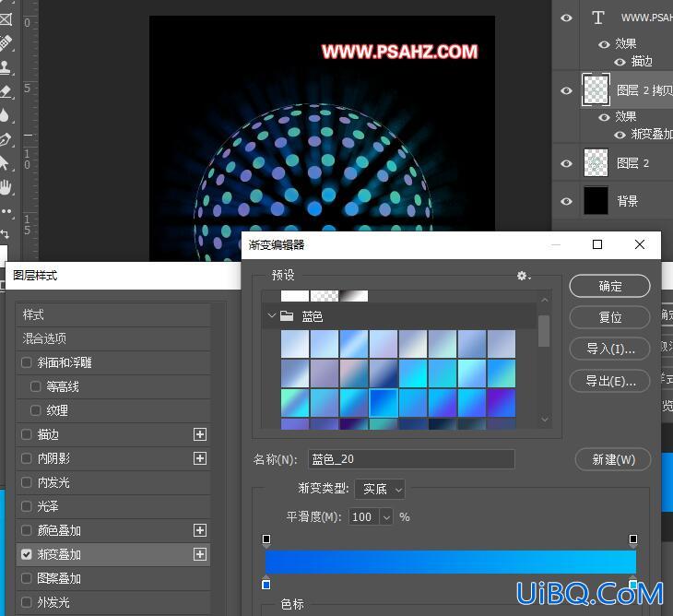Click preset list scroll up arrow
Screen dimensions: 673x616
545,300
